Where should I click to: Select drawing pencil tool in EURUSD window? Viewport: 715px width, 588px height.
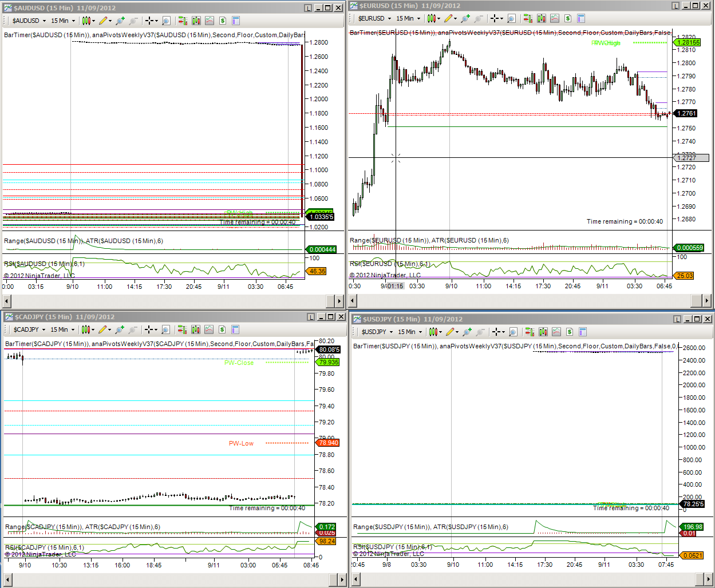point(449,18)
